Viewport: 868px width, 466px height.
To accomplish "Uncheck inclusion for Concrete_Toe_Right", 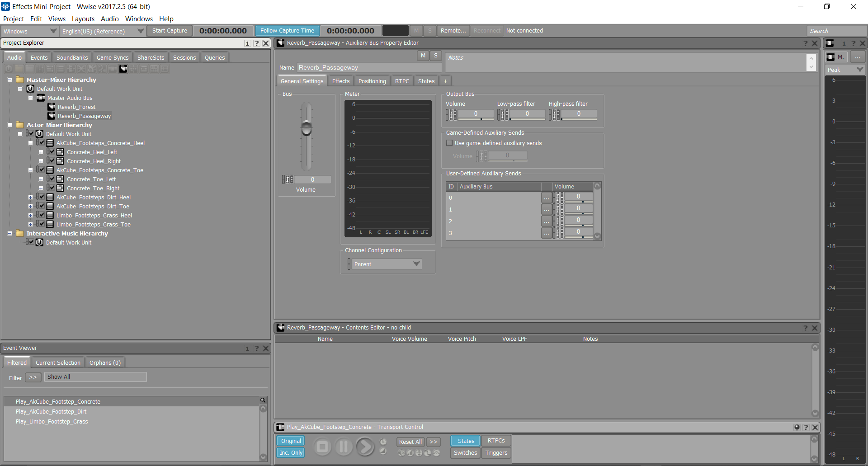I will tap(52, 188).
